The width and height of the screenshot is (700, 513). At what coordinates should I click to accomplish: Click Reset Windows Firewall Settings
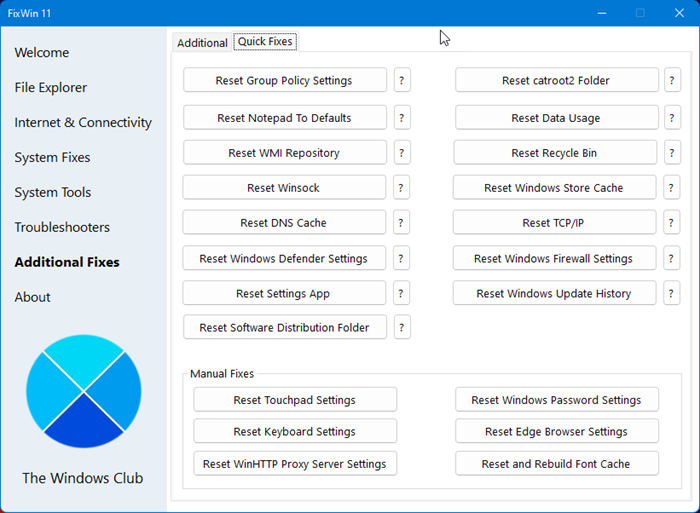point(554,258)
